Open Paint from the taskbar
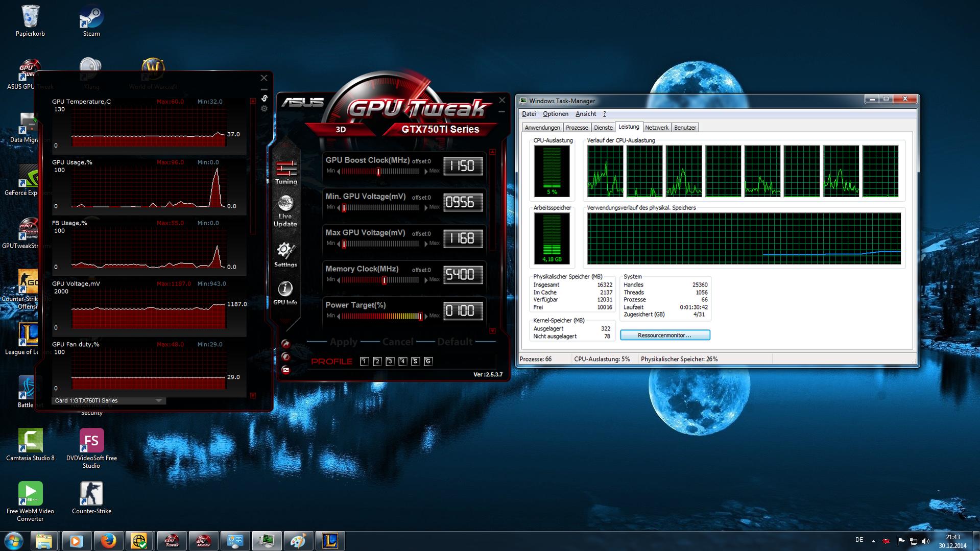Screen dimensions: 980x551 pyautogui.click(x=298, y=541)
